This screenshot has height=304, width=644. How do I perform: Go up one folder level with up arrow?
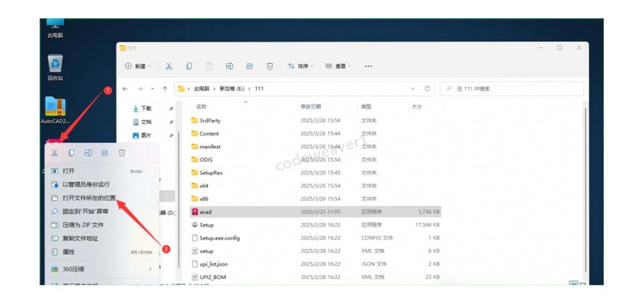(165, 89)
